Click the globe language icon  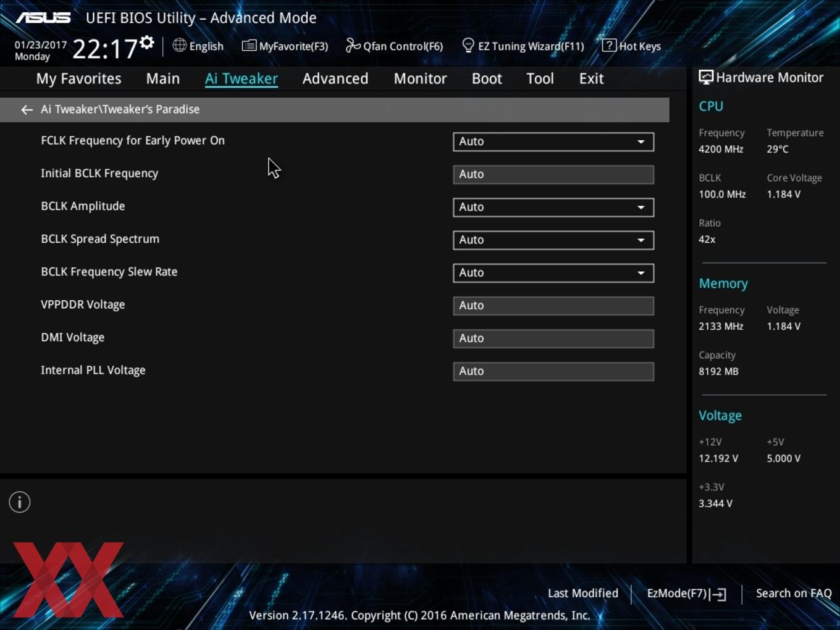(x=179, y=45)
